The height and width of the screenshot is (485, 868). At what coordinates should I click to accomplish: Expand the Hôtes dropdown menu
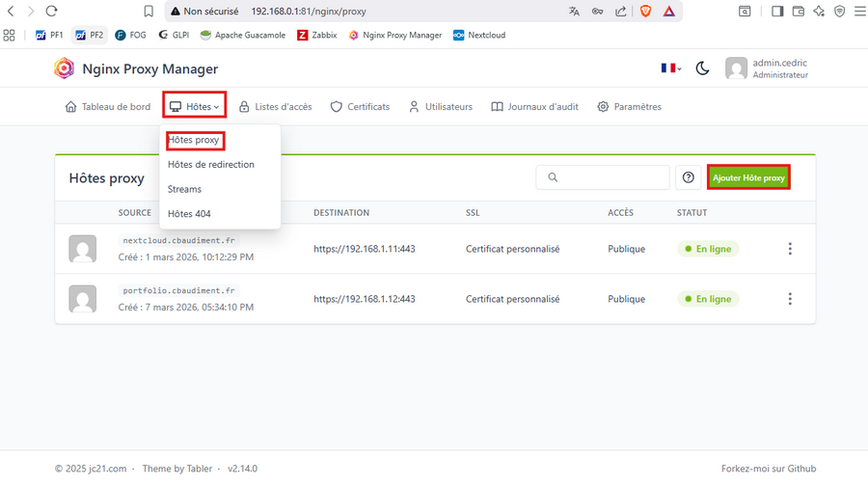tap(195, 107)
